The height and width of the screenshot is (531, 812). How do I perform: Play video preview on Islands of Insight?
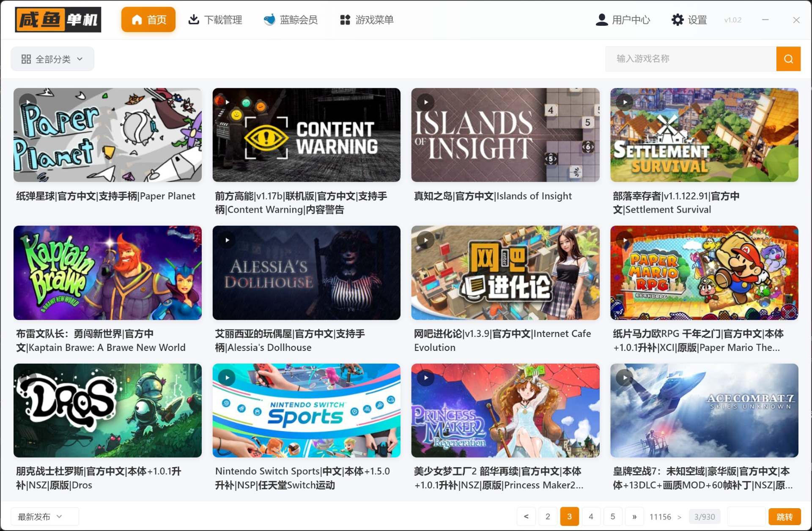[x=426, y=102]
